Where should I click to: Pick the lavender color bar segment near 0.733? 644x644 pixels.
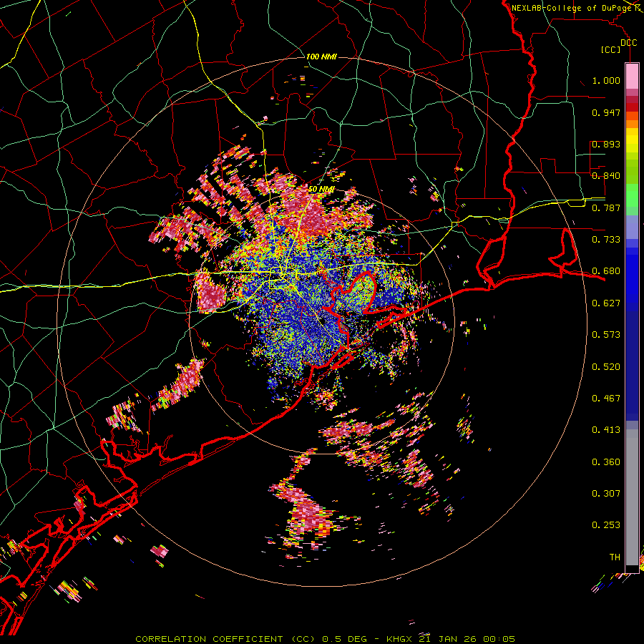coord(632,227)
